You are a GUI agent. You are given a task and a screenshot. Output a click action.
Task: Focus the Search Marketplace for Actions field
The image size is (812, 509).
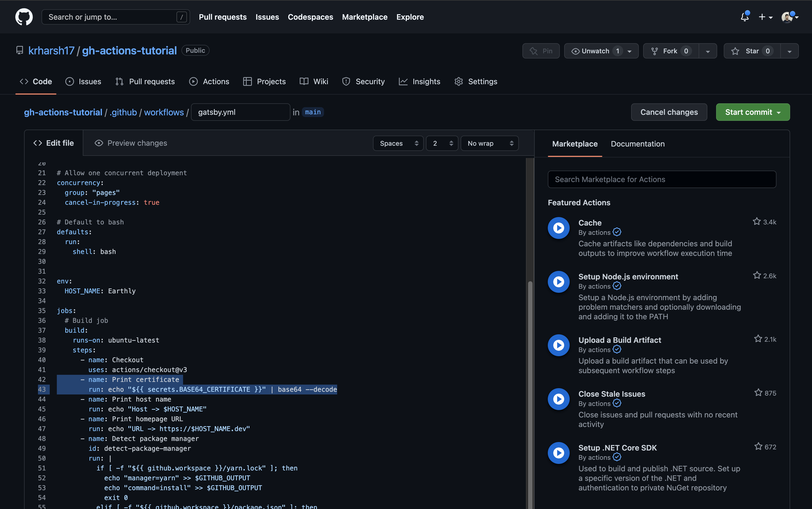pyautogui.click(x=662, y=179)
